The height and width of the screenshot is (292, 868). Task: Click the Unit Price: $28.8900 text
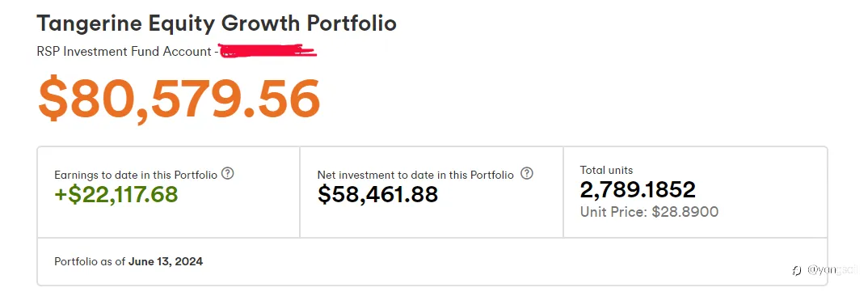pos(649,212)
